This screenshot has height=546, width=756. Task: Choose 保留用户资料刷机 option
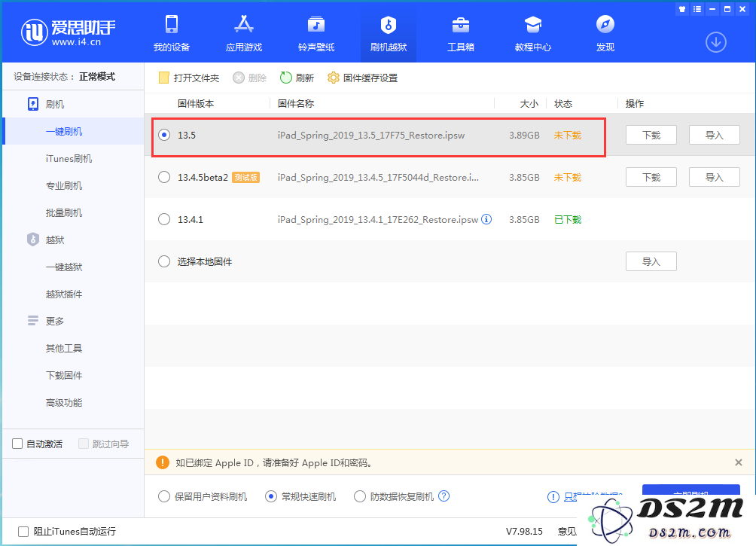(164, 496)
